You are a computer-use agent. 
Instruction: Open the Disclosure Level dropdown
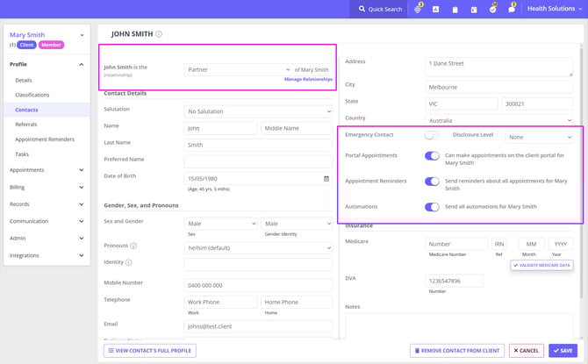(x=539, y=137)
